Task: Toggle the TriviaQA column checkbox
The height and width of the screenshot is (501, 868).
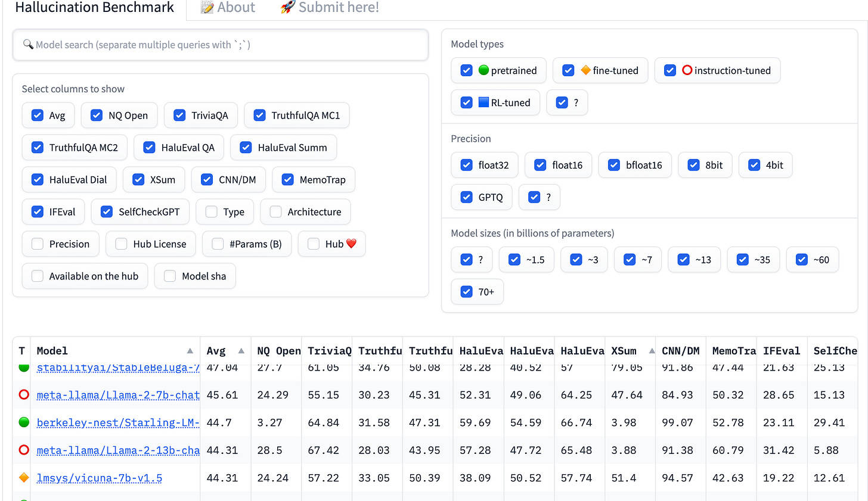Action: point(179,116)
